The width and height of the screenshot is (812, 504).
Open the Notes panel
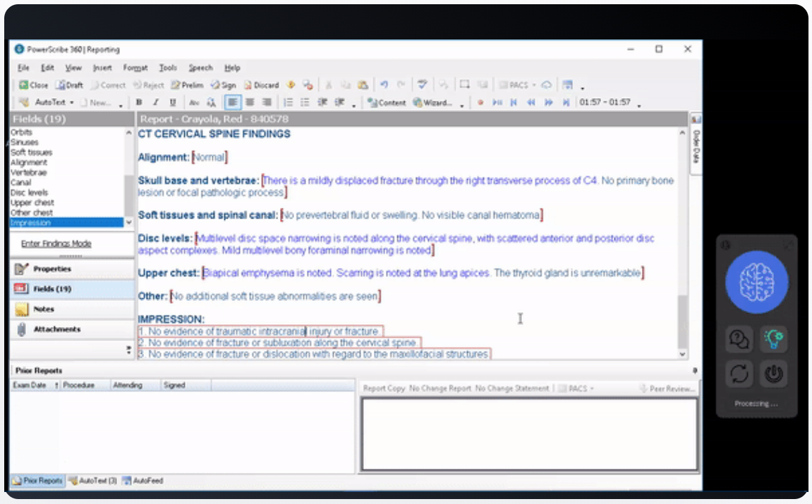[44, 309]
